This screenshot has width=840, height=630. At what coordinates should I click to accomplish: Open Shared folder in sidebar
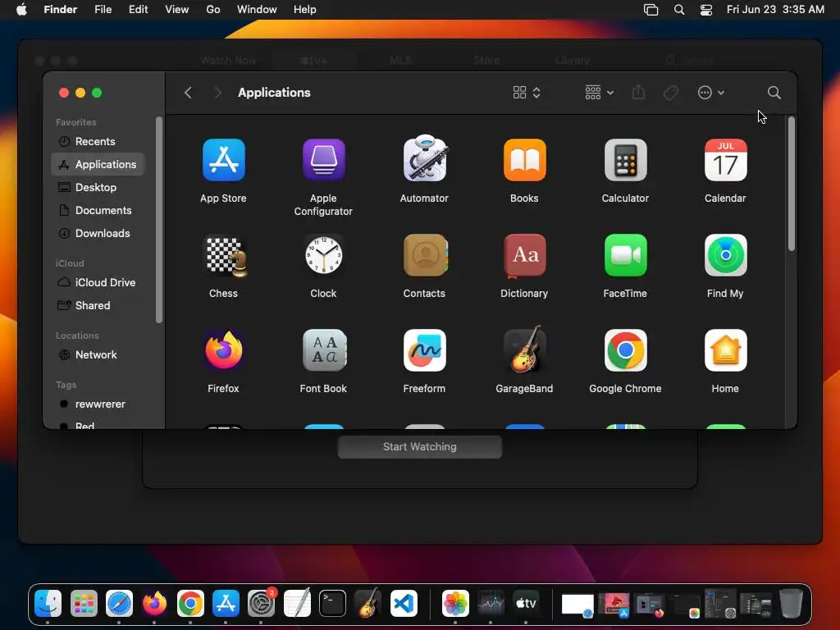[x=98, y=305]
